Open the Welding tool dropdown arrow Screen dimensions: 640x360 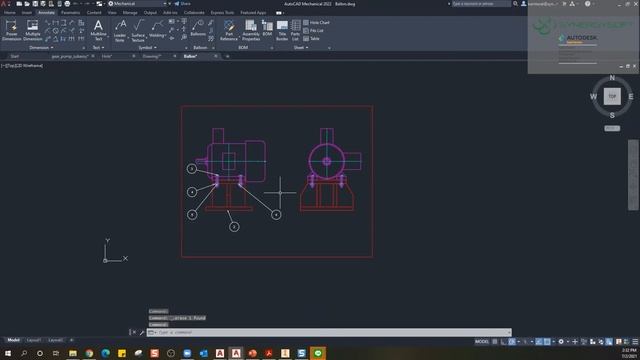pos(164,36)
